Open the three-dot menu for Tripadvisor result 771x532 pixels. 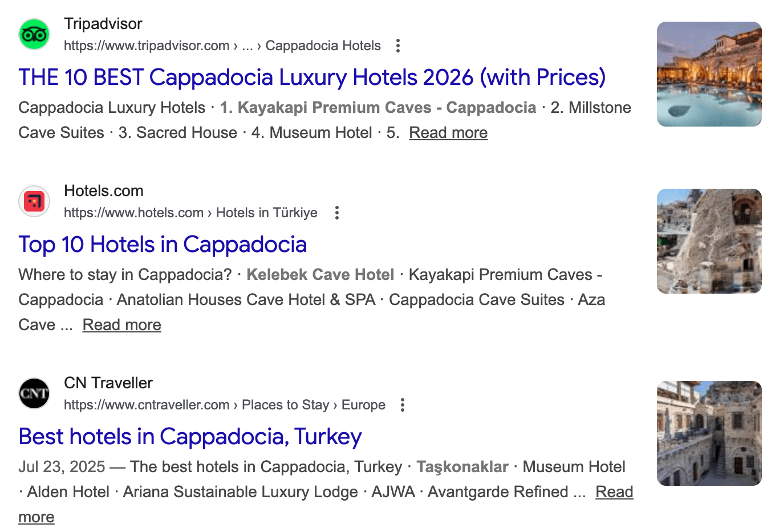point(398,46)
